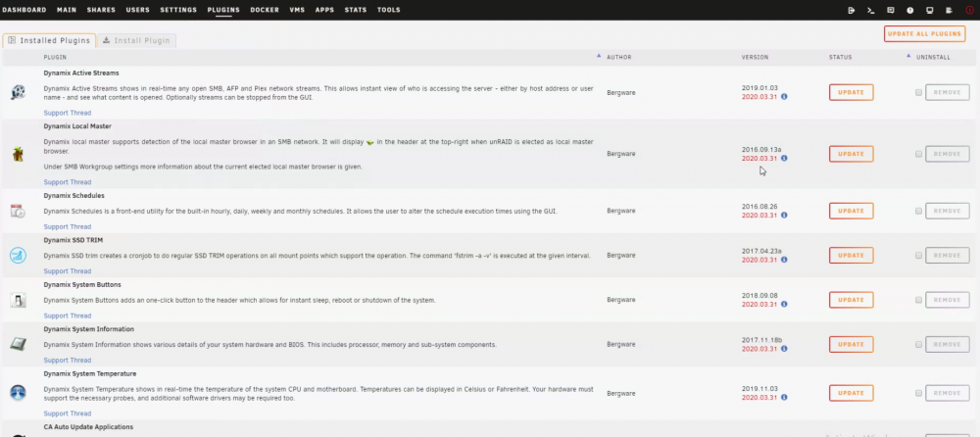
Task: Click the Dynamix SSD TRIM plugin icon
Action: click(18, 255)
